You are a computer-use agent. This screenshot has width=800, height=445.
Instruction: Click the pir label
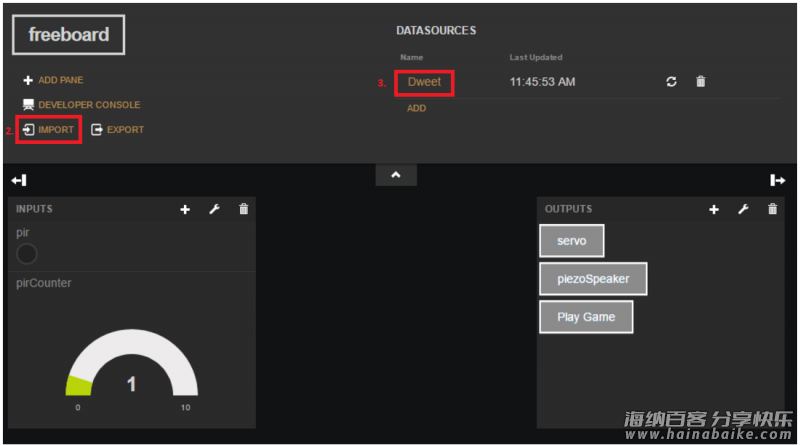point(22,233)
